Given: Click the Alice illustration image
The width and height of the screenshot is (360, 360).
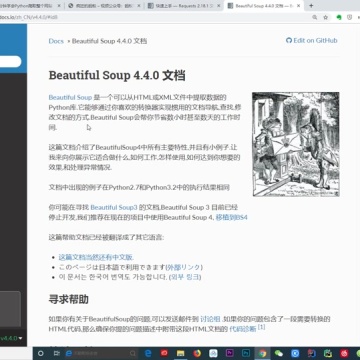Looking at the screenshot, I should 296,144.
